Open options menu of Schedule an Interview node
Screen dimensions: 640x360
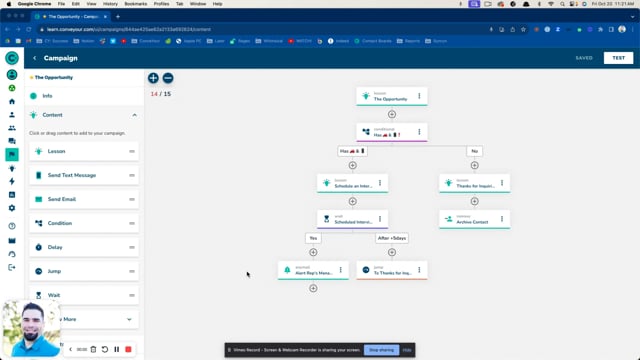380,183
